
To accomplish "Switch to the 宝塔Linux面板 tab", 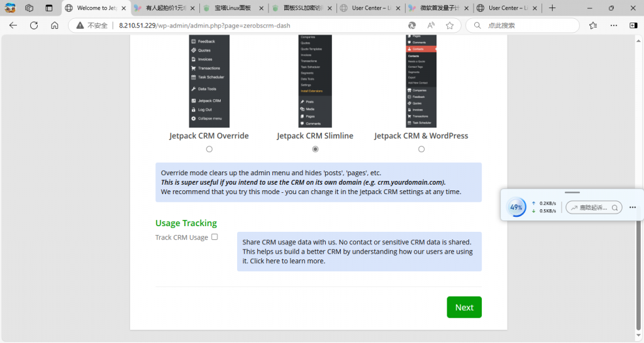I will [233, 8].
